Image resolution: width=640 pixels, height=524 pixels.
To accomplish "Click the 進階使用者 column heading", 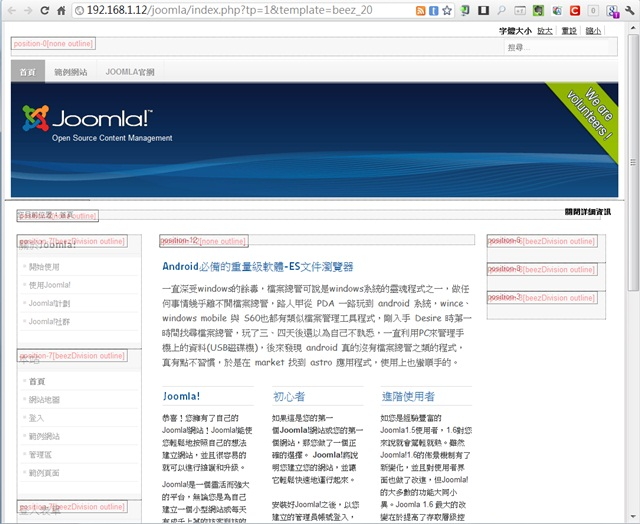I will pyautogui.click(x=408, y=396).
